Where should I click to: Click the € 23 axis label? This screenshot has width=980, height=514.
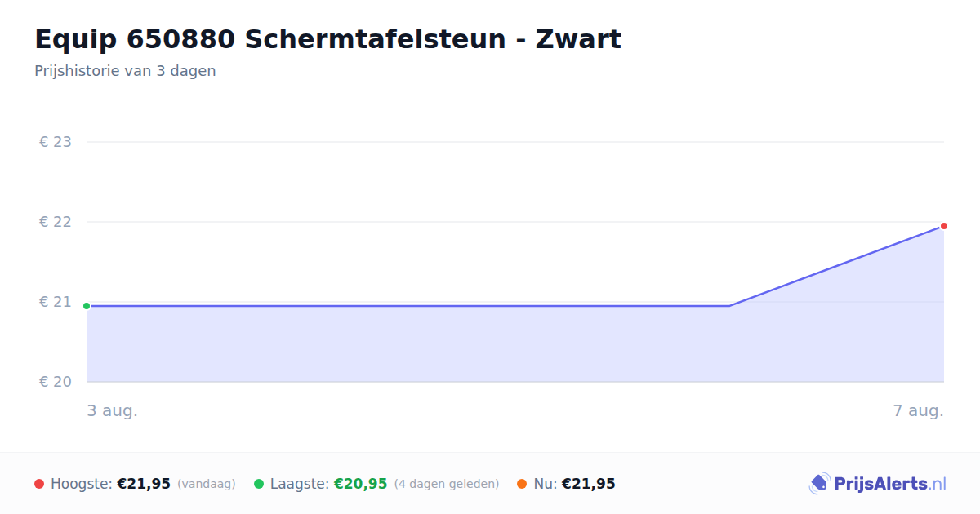click(x=56, y=142)
